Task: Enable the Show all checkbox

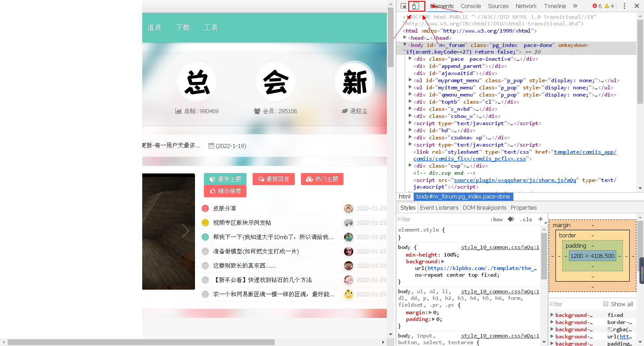Action: click(606, 304)
